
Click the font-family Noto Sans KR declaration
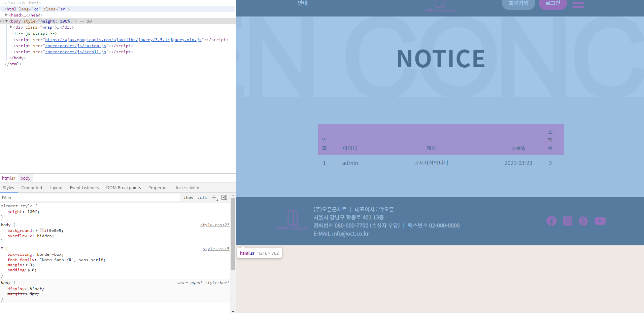pyautogui.click(x=56, y=260)
